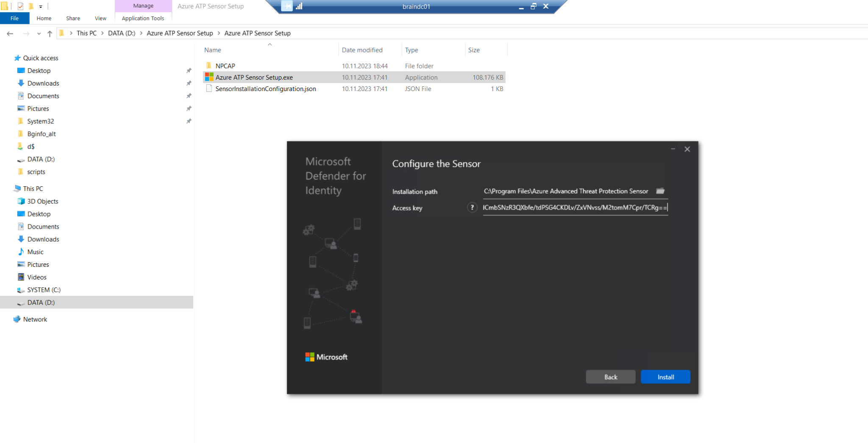Click the pin icon on the braindc01 connection bar

pyautogui.click(x=288, y=6)
